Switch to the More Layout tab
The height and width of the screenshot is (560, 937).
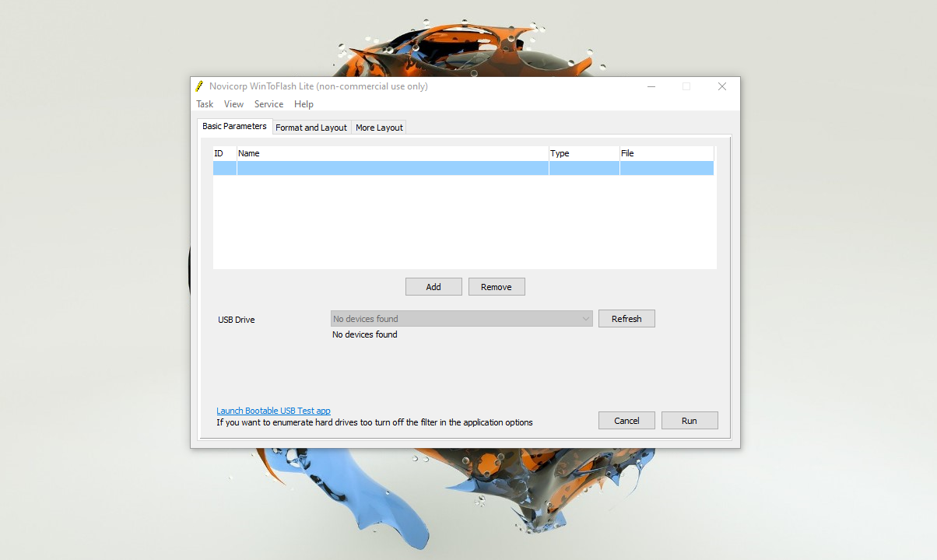tap(379, 128)
